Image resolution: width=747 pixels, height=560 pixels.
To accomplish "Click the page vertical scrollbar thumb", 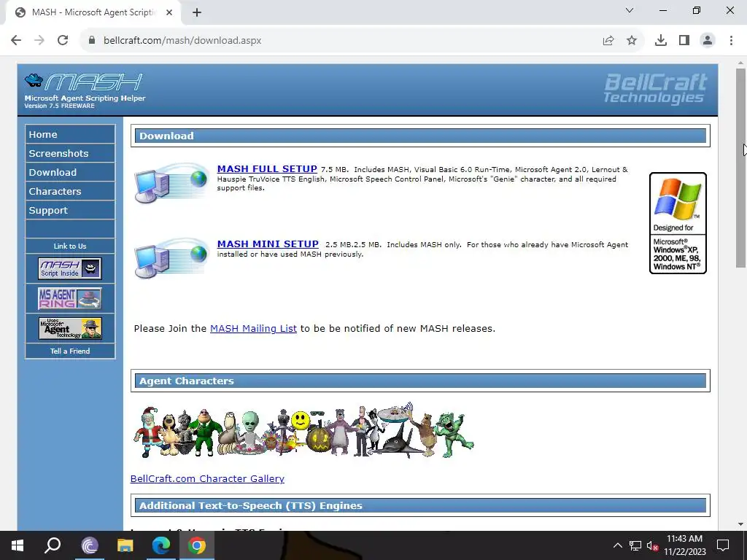I will tap(740, 168).
